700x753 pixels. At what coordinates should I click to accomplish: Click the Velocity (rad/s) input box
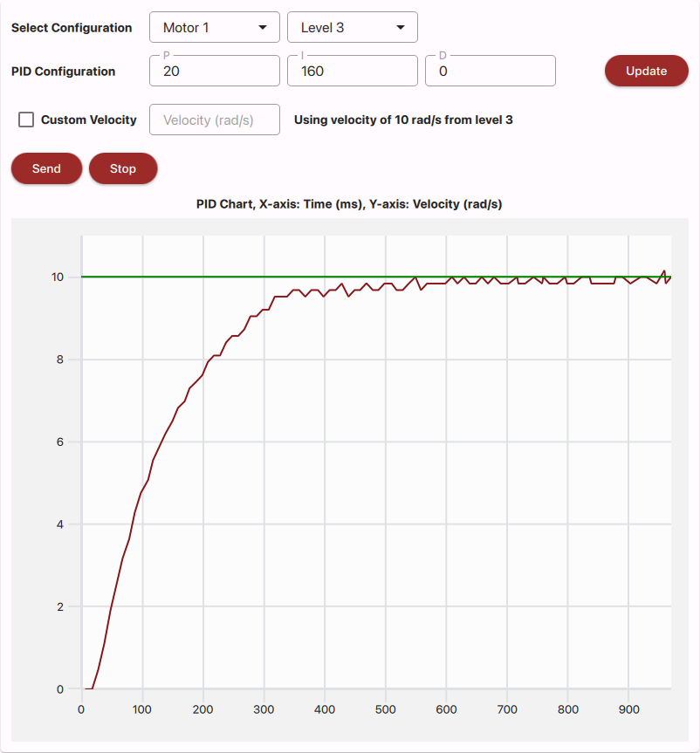coord(214,120)
